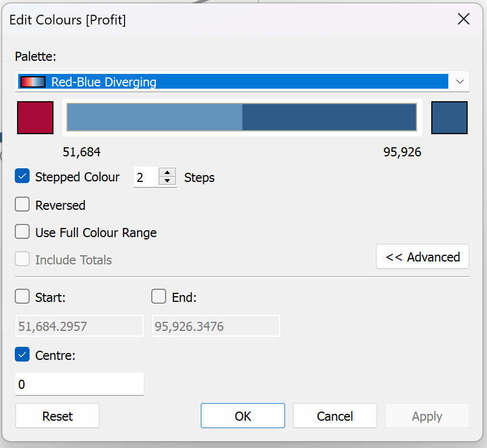Enable the Reversed checkbox
Viewport: 487px width, 448px height.
[x=23, y=205]
